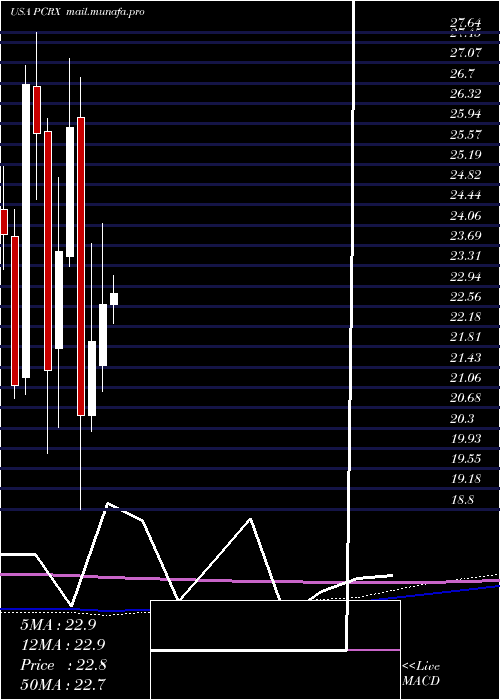Click the 24.44 price axis label
The height and width of the screenshot is (700, 500).
click(x=466, y=195)
